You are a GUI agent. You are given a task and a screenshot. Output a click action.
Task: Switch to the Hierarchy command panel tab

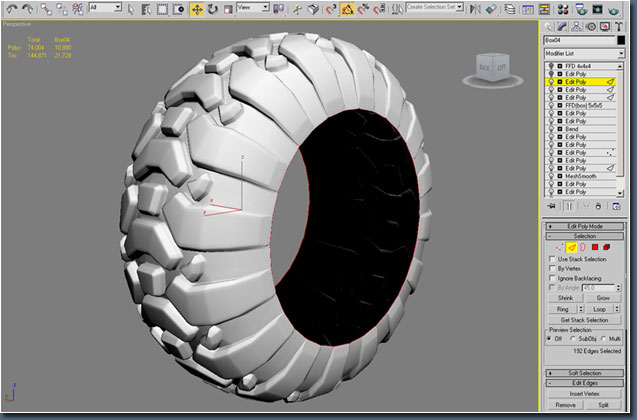[x=576, y=27]
